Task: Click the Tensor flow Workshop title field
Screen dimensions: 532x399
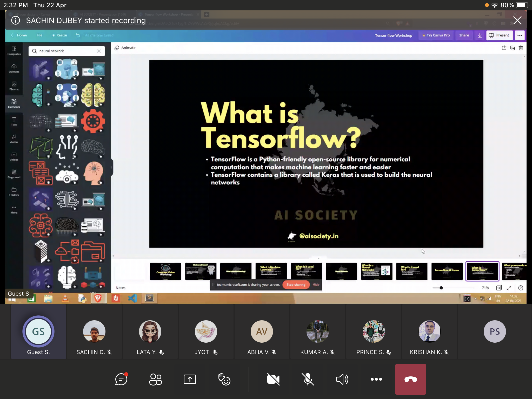Action: pyautogui.click(x=394, y=35)
